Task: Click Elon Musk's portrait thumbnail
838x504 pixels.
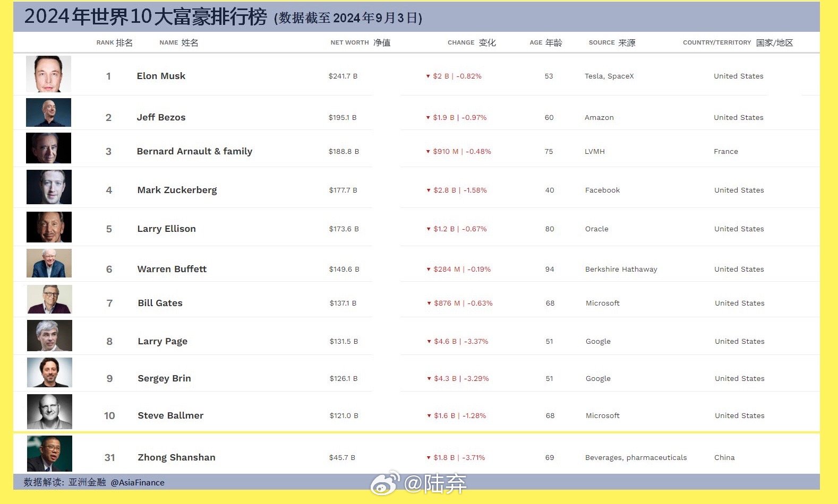Action: tap(48, 74)
